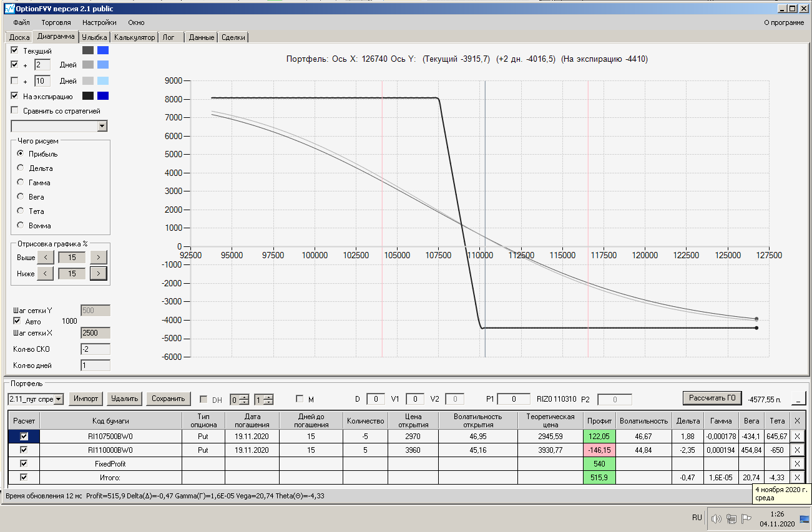Screen dimensions: 812x532
Task: Toggle the Текущий curve checkbox
Action: (15, 50)
